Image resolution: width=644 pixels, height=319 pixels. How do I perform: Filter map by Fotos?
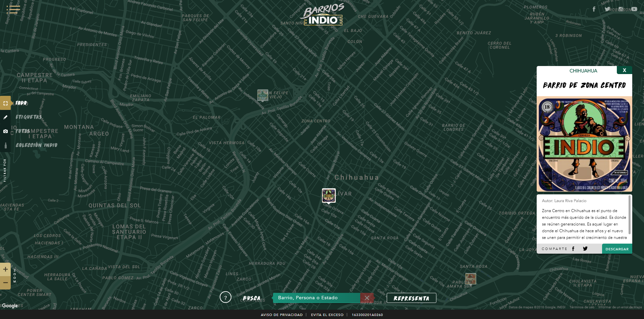click(23, 131)
